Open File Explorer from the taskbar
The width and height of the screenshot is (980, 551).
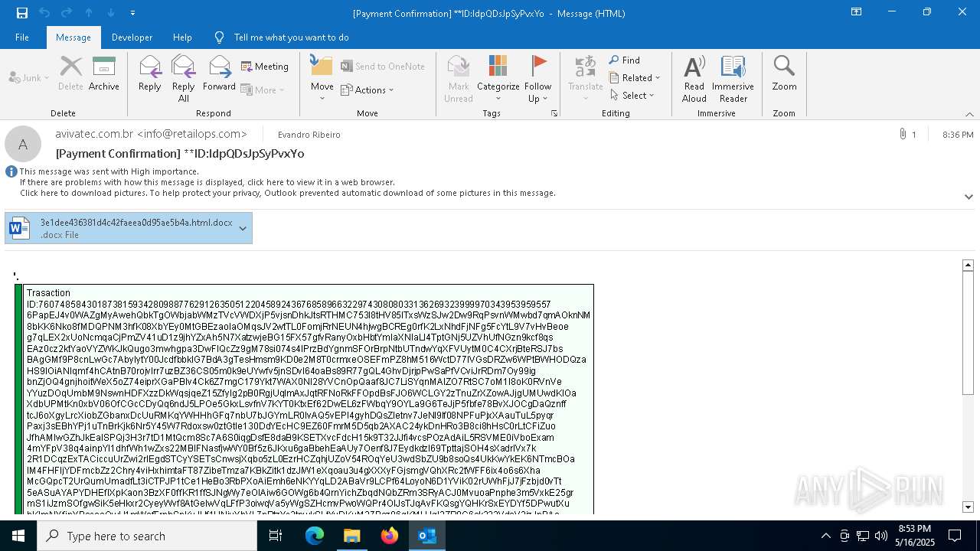pos(352,536)
